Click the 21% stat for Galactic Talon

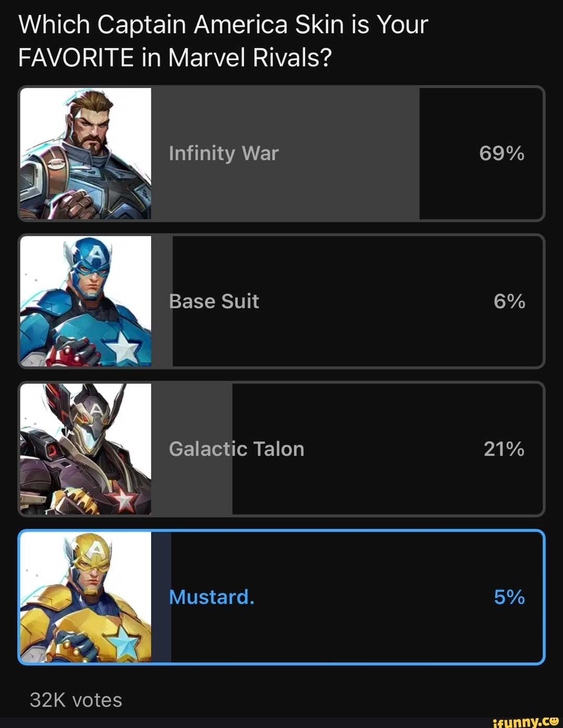click(x=505, y=449)
